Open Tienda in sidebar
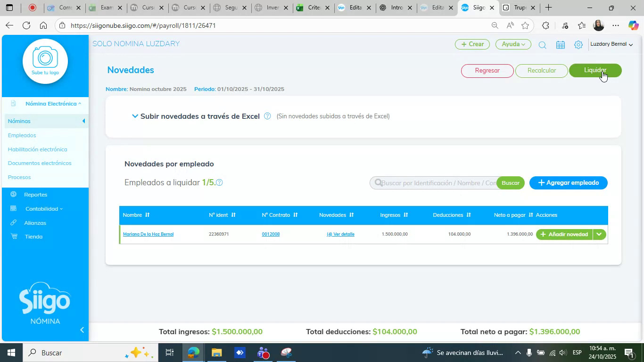The image size is (644, 362). click(33, 237)
